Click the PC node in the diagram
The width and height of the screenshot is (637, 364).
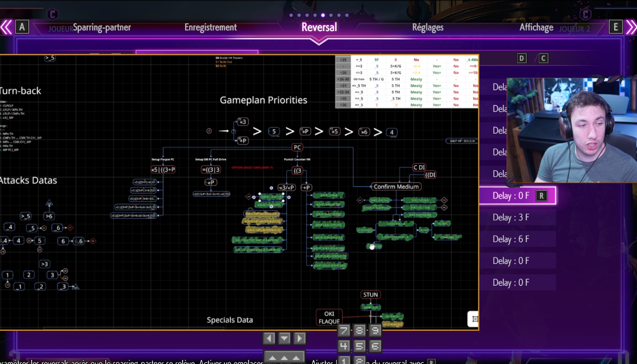297,147
